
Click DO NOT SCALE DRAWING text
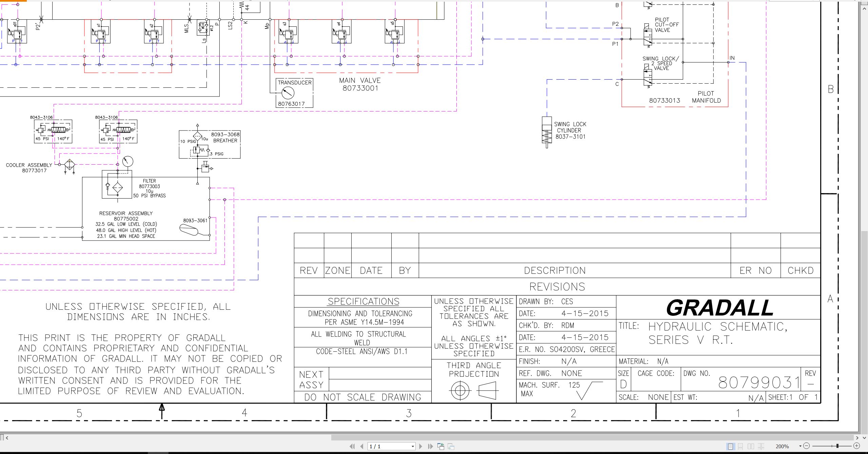[x=362, y=397]
